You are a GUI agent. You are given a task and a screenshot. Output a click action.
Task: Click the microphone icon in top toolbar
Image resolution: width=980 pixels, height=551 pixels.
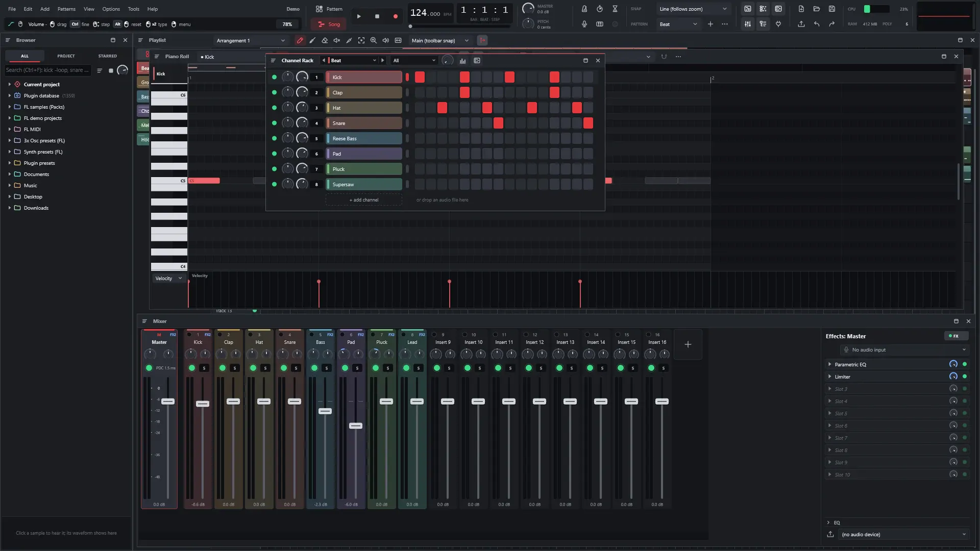click(584, 24)
